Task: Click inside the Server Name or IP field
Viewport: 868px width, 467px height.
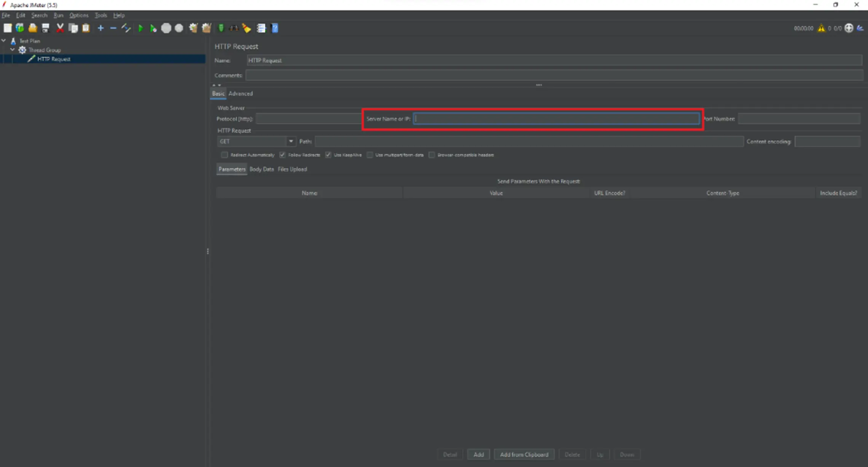Action: [x=556, y=118]
